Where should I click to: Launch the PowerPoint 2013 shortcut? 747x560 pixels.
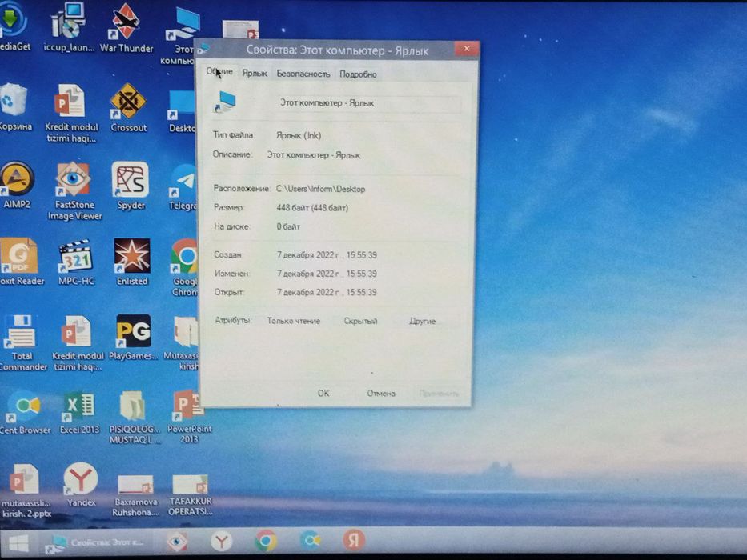tap(189, 416)
